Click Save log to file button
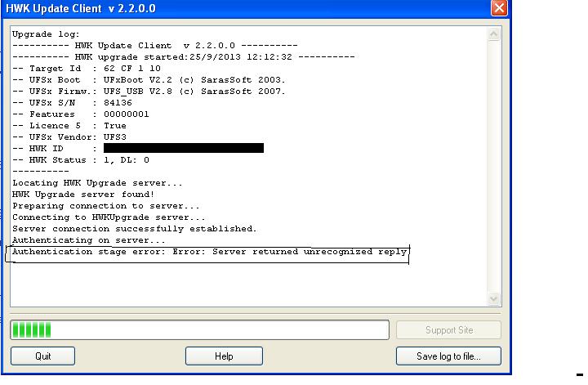The height and width of the screenshot is (385, 588). pyautogui.click(x=448, y=356)
